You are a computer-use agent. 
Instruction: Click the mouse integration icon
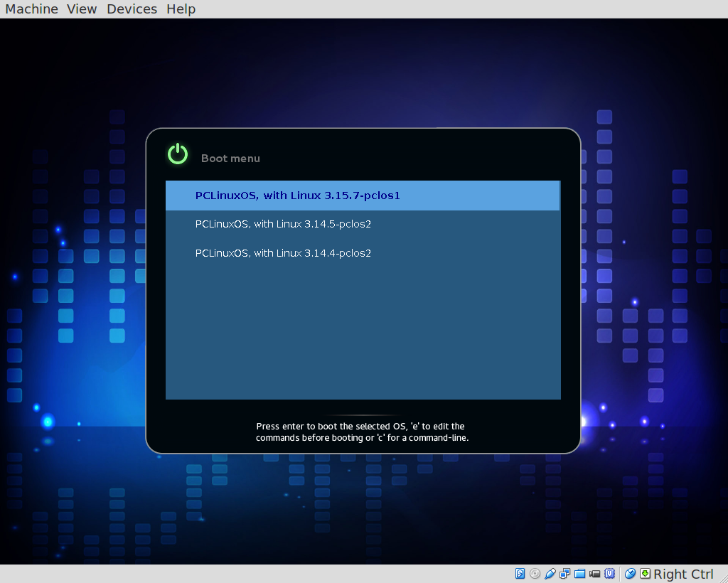(630, 574)
